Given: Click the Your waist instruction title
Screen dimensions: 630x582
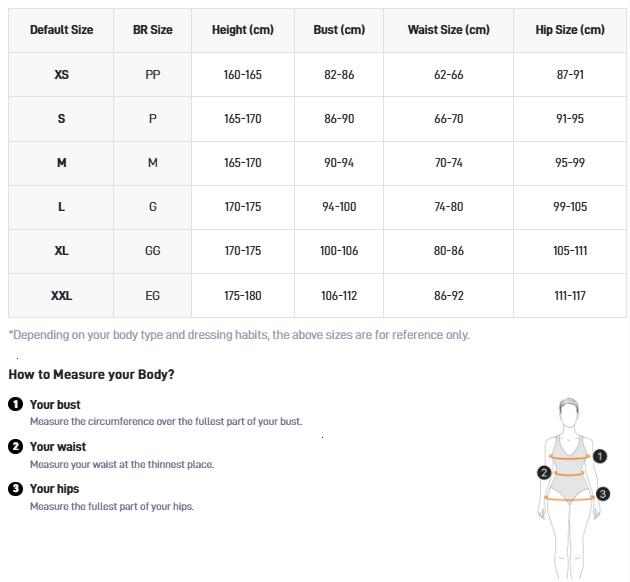Looking at the screenshot, I should tap(58, 446).
